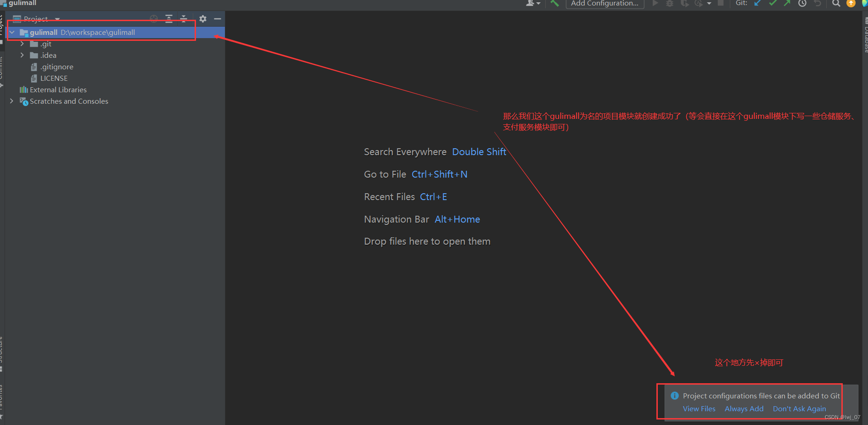The width and height of the screenshot is (868, 425).
Task: Collapse the gulimall root node chevron
Action: [x=12, y=33]
